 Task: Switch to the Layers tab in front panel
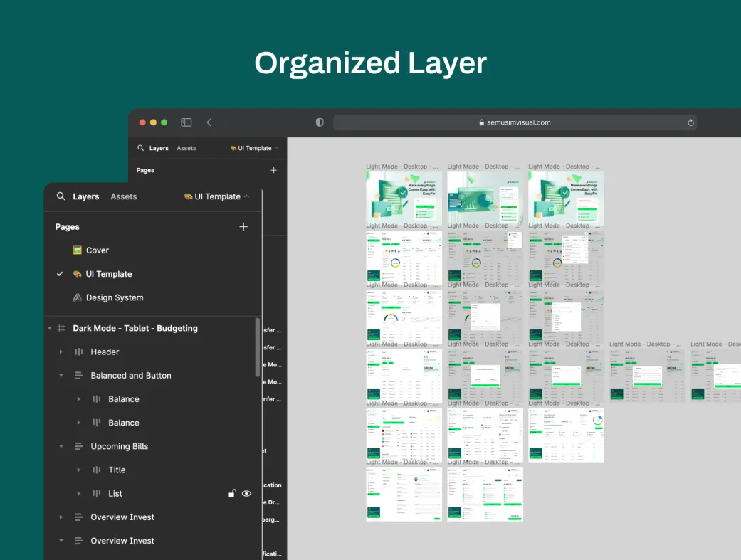(x=85, y=196)
